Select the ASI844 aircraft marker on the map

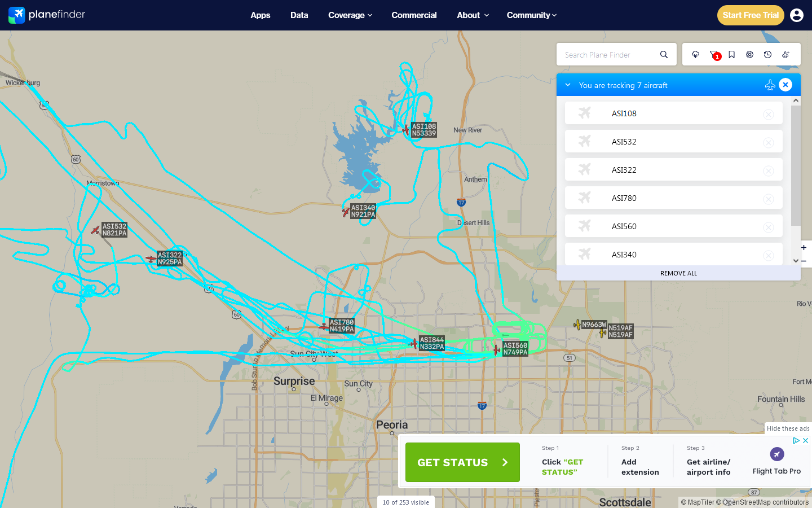(413, 343)
